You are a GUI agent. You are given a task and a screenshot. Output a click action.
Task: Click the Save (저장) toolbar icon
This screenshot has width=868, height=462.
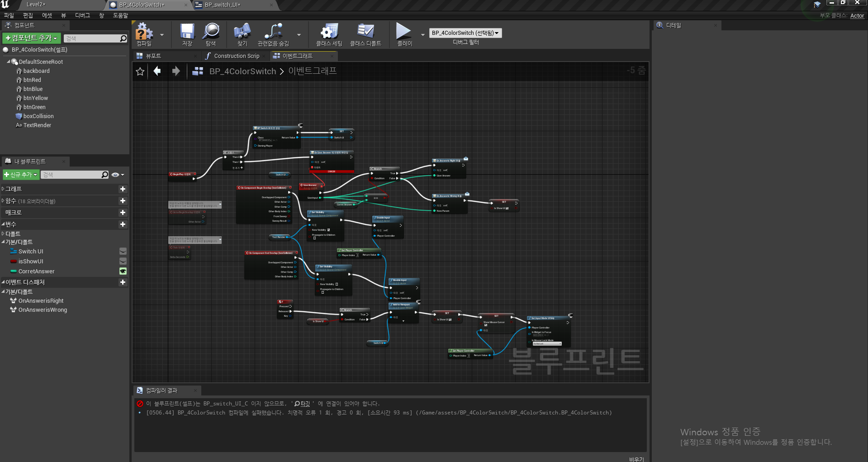[187, 34]
